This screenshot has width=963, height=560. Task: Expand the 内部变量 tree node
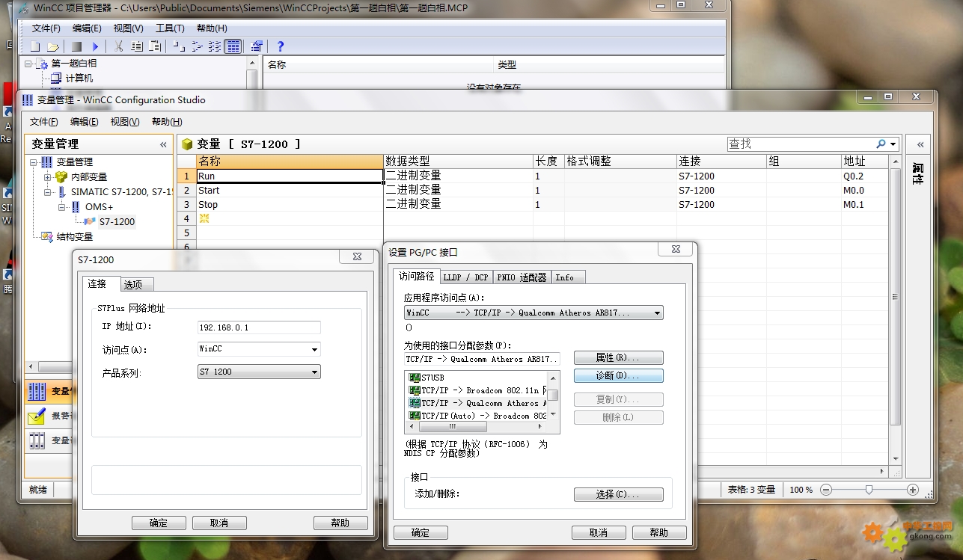pyautogui.click(x=47, y=177)
